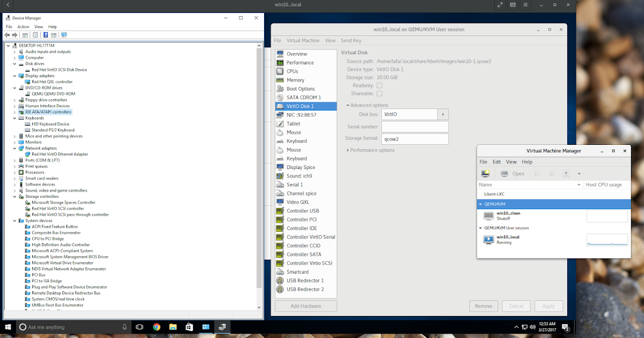Open the Disk bus dropdown arrow
Screen dimensions: 644x338
pyautogui.click(x=443, y=114)
